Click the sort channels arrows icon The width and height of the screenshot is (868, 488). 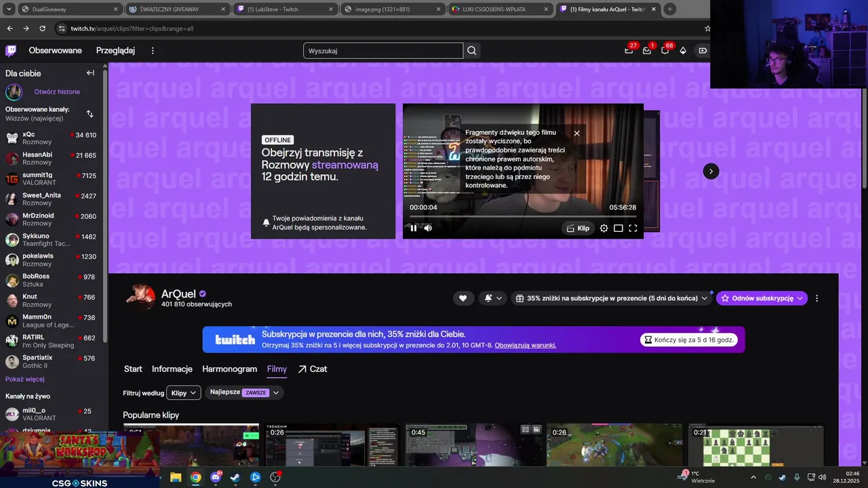[90, 114]
